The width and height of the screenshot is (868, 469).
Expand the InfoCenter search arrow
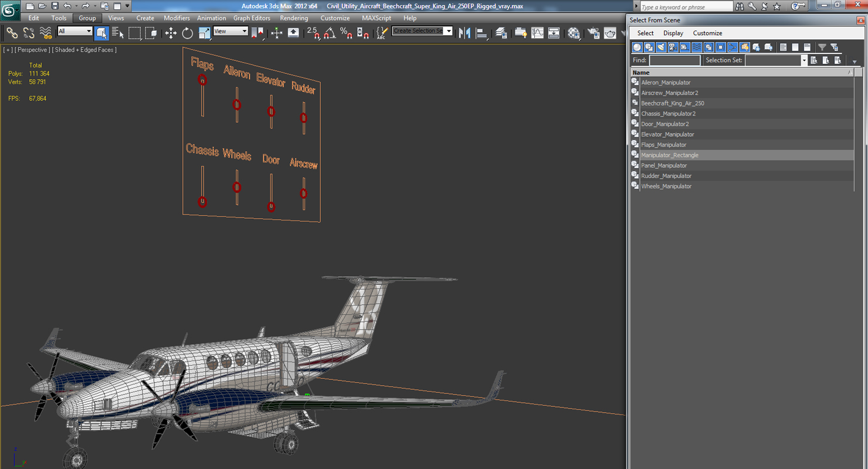click(x=636, y=6)
